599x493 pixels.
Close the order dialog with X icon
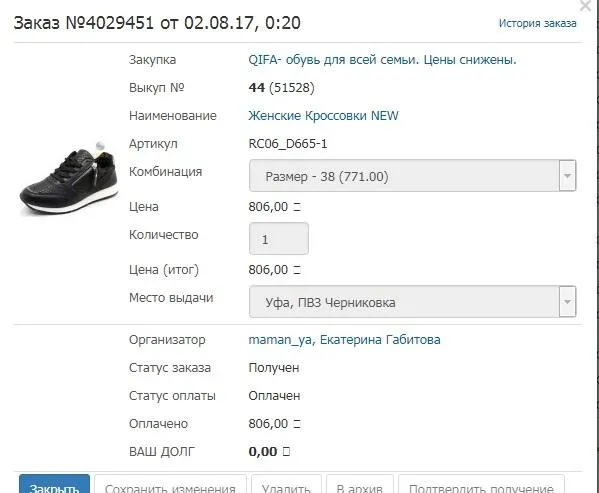click(x=585, y=5)
